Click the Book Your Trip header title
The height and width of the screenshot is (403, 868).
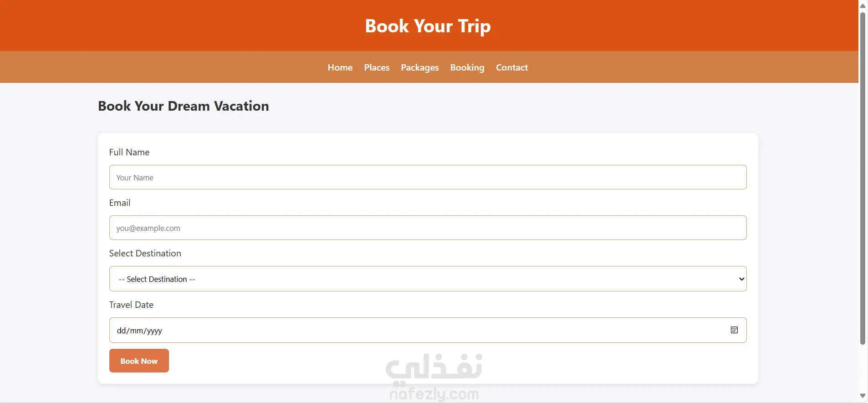[428, 26]
